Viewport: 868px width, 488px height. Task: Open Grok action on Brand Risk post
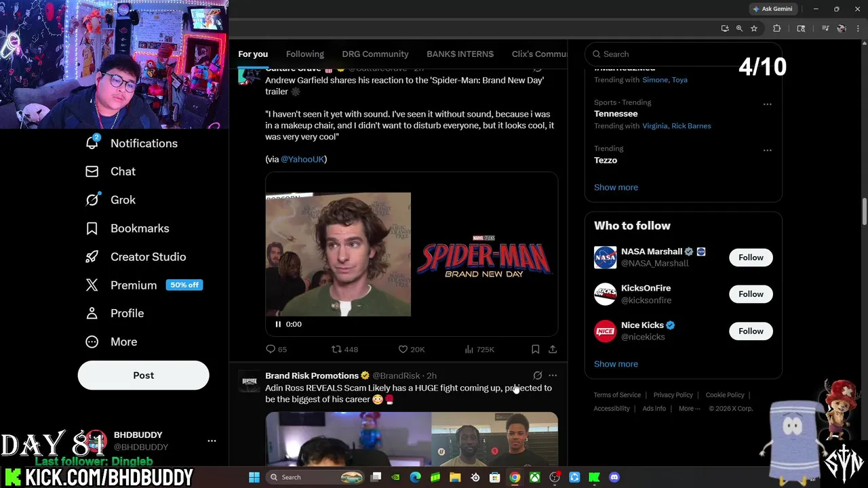point(537,375)
